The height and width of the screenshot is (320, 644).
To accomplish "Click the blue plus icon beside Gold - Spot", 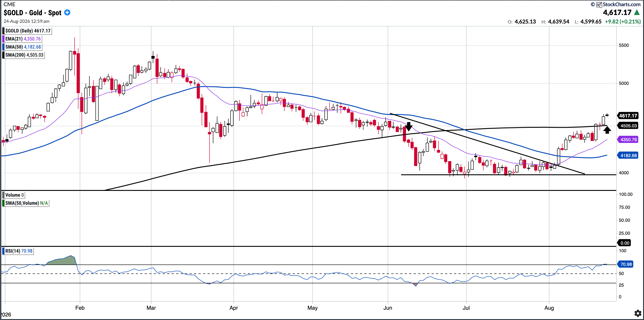I will pos(67,13).
